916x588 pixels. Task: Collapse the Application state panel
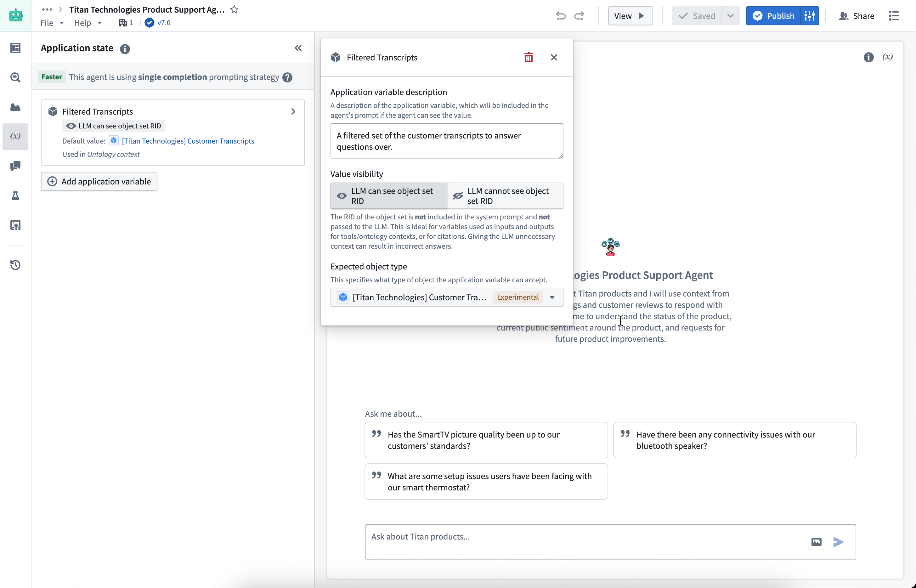[298, 48]
